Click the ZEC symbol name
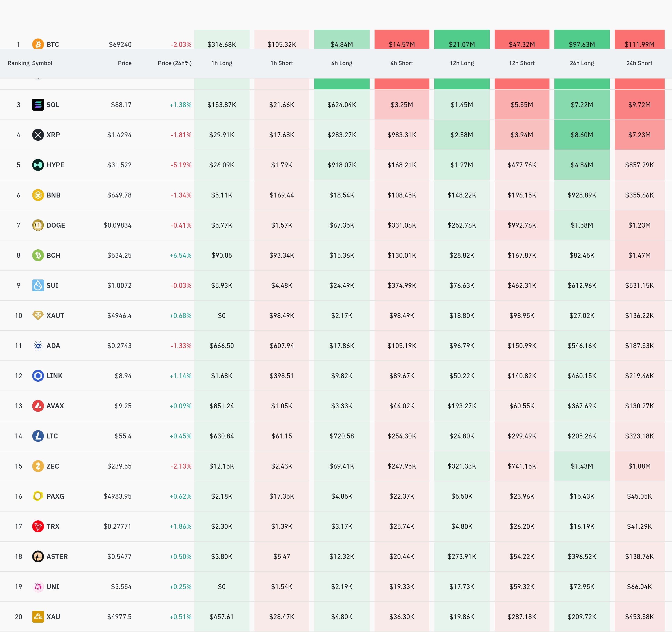 pyautogui.click(x=53, y=466)
